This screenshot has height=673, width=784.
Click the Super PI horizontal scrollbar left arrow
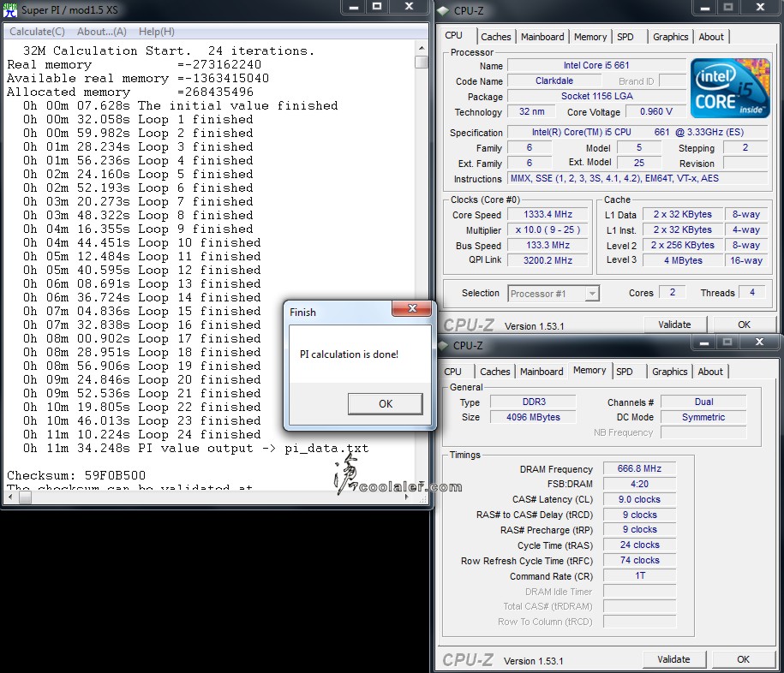(x=10, y=497)
